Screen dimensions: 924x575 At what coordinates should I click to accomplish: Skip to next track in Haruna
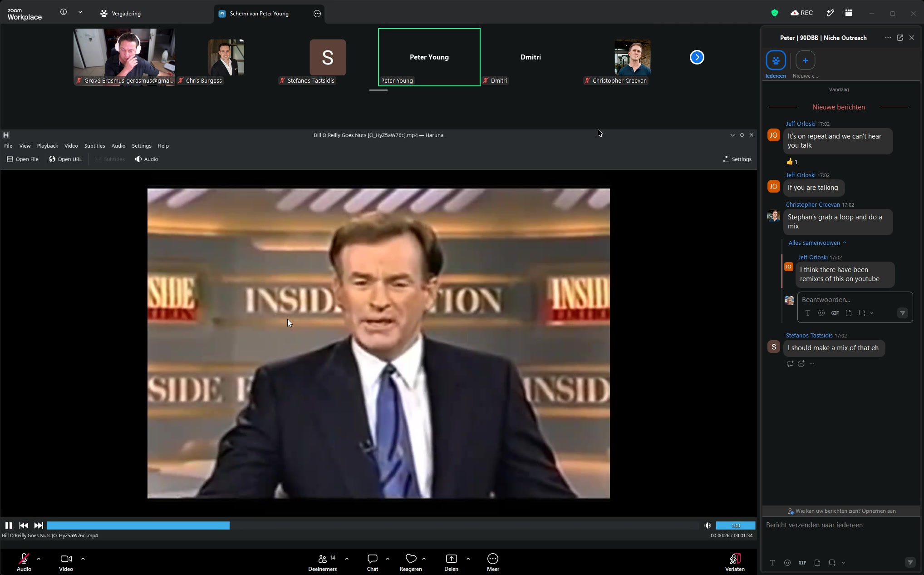[x=39, y=525]
